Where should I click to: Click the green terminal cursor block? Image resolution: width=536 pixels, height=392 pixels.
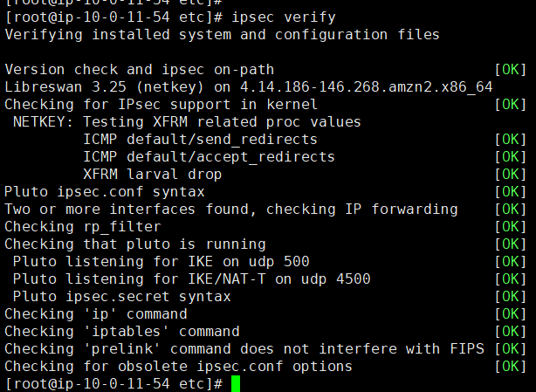click(x=236, y=384)
